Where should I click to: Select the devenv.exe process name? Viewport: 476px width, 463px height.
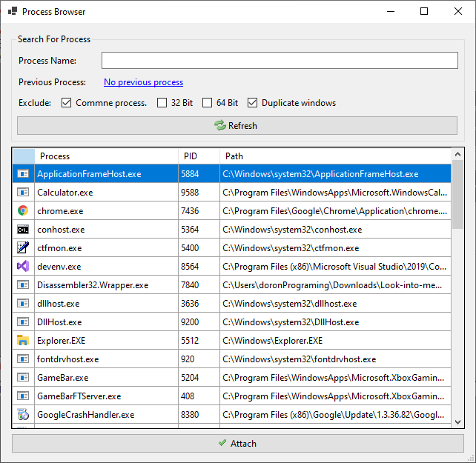tap(59, 267)
